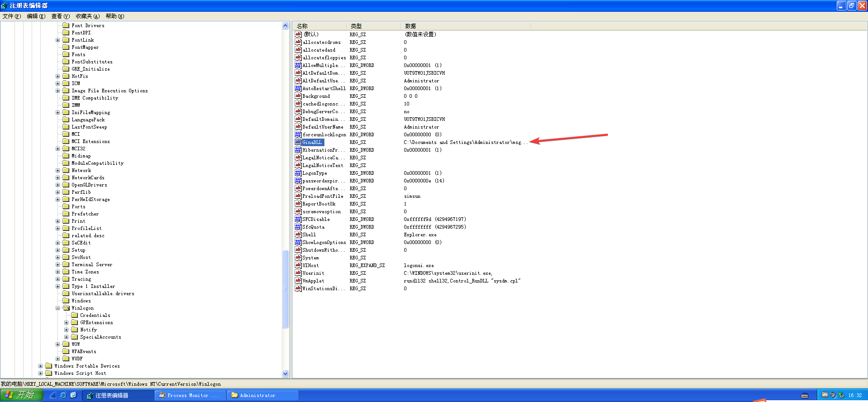The image size is (868, 402).
Task: Expand the Notify node
Action: [x=66, y=330]
